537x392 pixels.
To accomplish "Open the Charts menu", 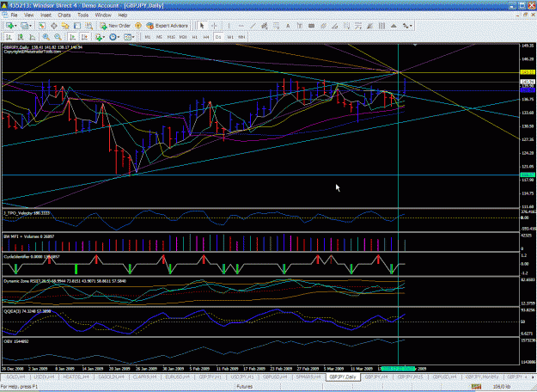I will [x=64, y=15].
